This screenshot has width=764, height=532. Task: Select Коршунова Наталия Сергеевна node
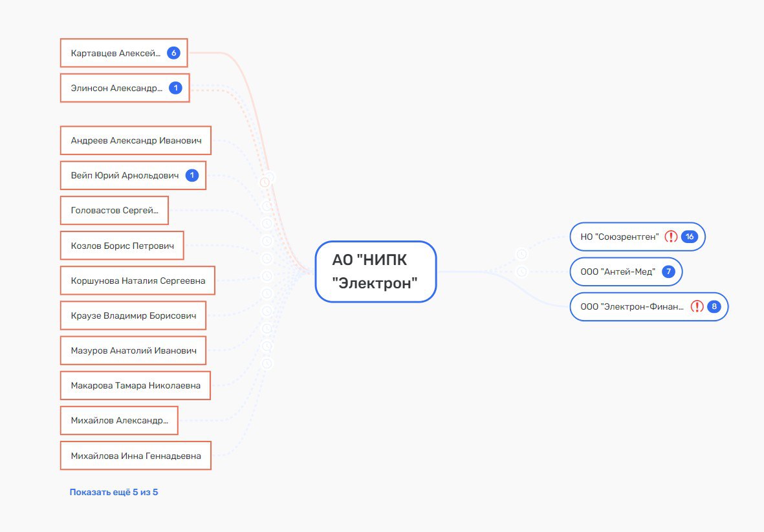coord(138,281)
